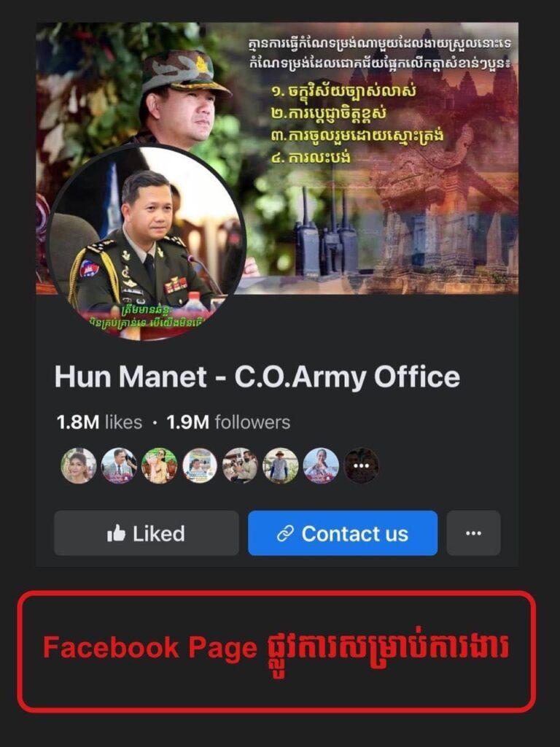This screenshot has width=560, height=747.
Task: Open the circular profile picture
Action: [x=146, y=244]
